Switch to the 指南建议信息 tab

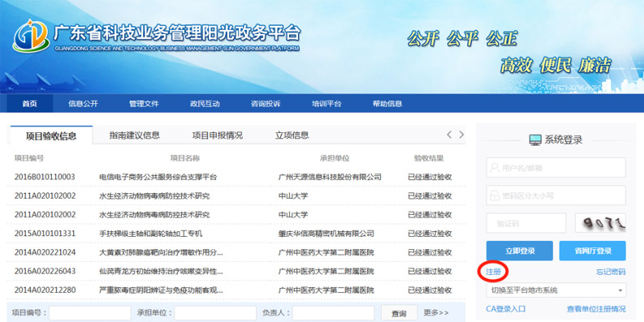pyautogui.click(x=134, y=135)
